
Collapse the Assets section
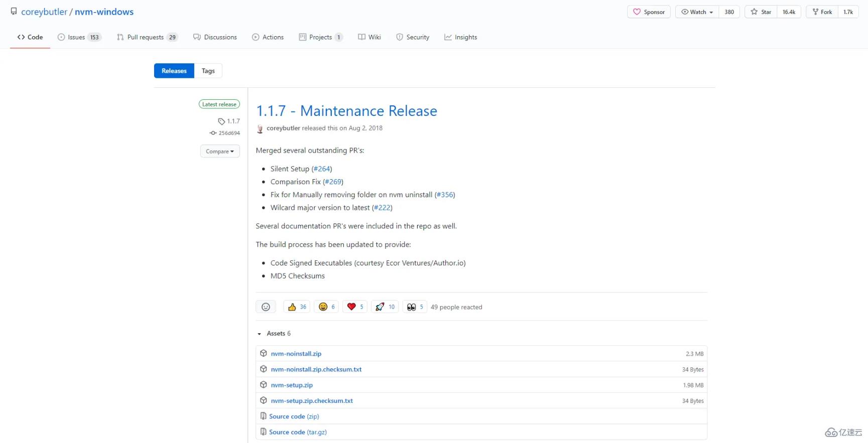pyautogui.click(x=274, y=334)
